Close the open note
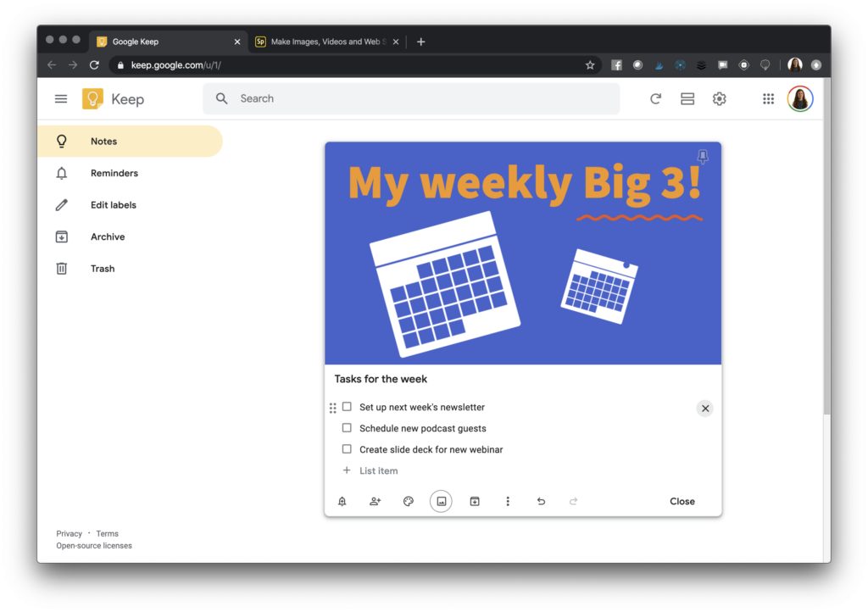This screenshot has height=612, width=868. point(682,501)
